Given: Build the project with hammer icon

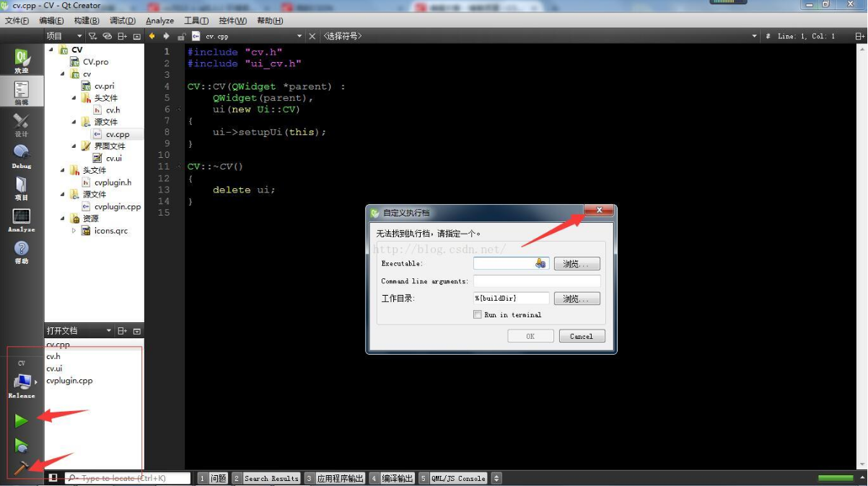Looking at the screenshot, I should coord(22,468).
